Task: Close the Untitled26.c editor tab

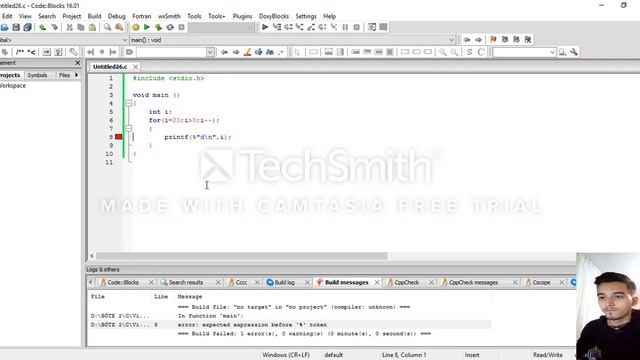Action: (x=136, y=67)
